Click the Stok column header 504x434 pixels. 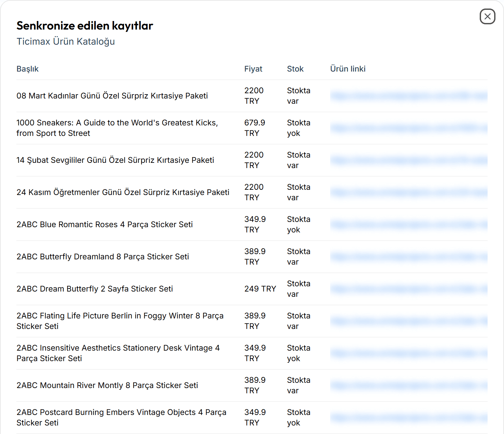click(295, 69)
